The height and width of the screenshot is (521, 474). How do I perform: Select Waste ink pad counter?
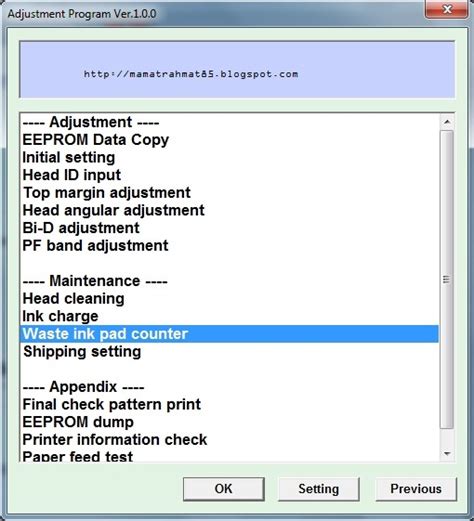(x=229, y=334)
